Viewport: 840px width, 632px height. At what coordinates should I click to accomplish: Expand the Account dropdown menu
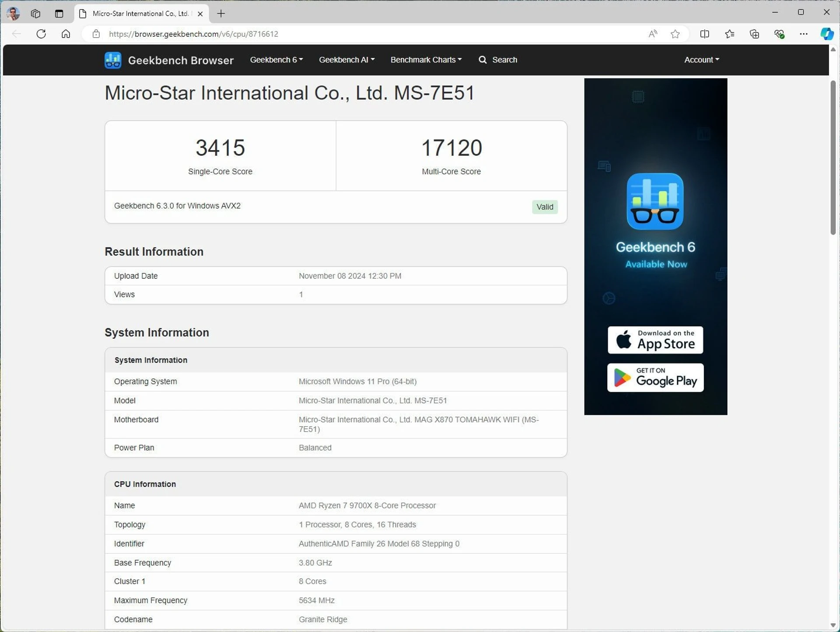click(702, 60)
